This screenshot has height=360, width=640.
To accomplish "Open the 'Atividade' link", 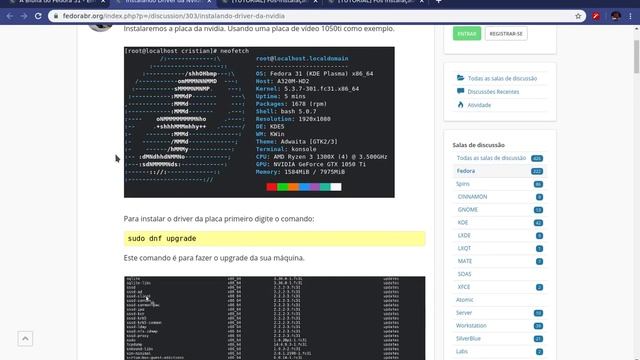I will 479,105.
